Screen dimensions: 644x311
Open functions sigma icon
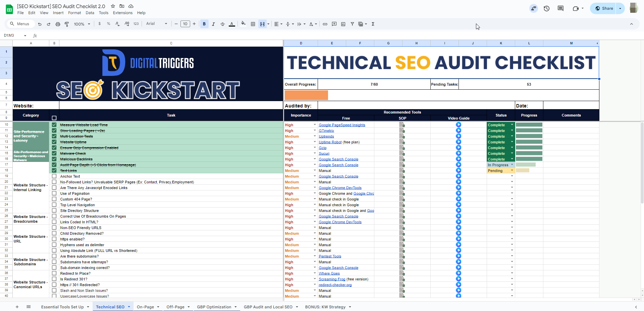coord(373,24)
